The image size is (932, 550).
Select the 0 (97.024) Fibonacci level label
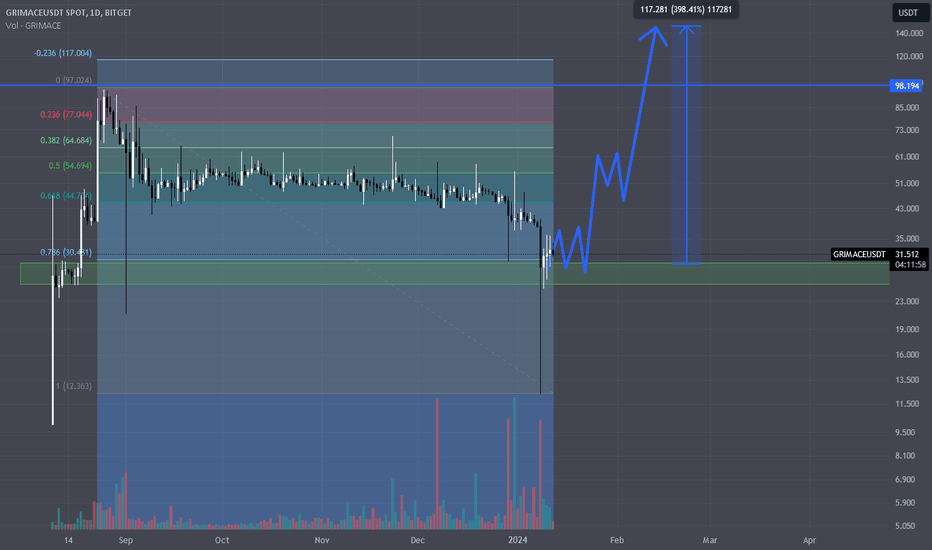(x=74, y=80)
